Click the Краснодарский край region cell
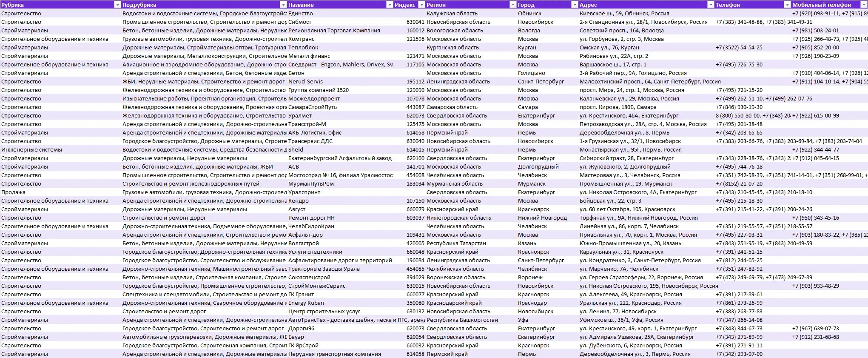The height and width of the screenshot is (358, 868). click(471, 303)
